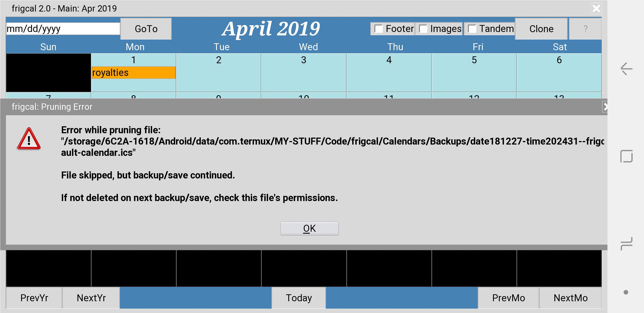Click the red warning triangle icon
644x313 pixels.
[29, 139]
